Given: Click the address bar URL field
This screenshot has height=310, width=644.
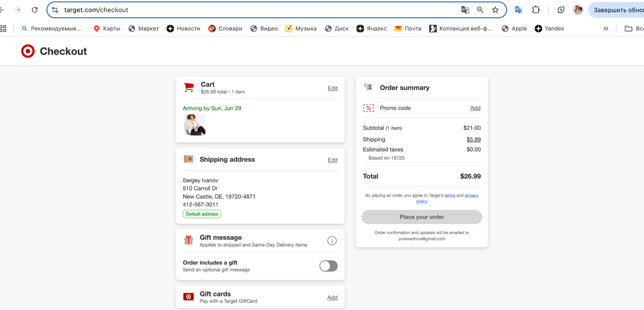Looking at the screenshot, I should [226, 10].
